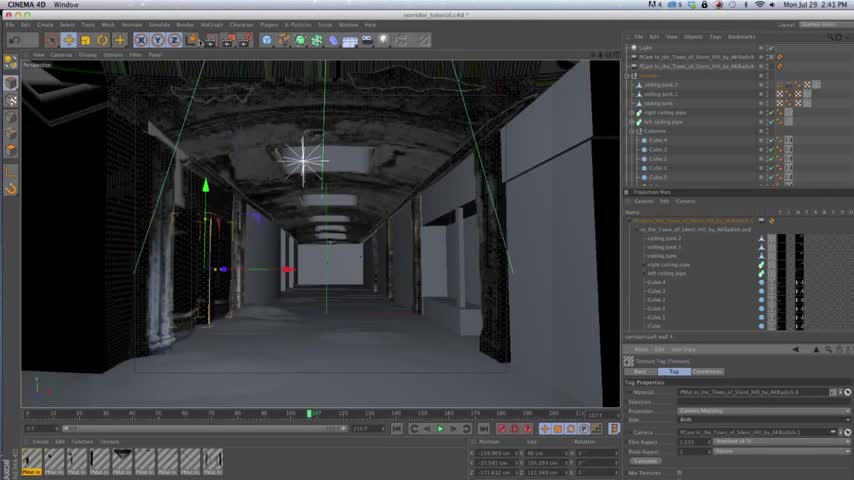Click the Calculate button
Screen dimensions: 854x480
(x=645, y=461)
